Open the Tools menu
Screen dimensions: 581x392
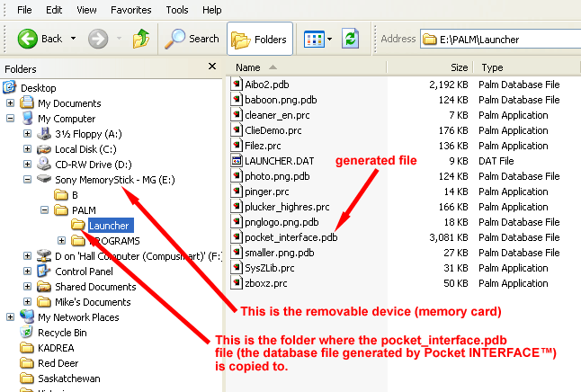tap(177, 10)
